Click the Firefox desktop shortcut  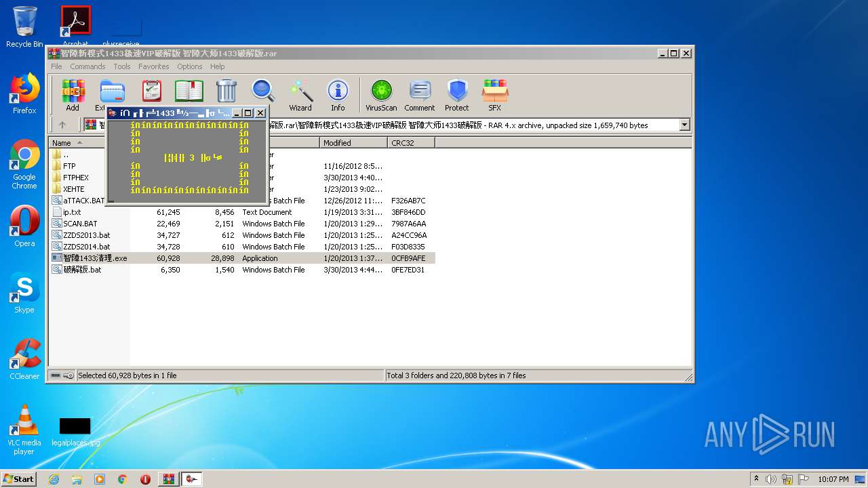(x=24, y=94)
